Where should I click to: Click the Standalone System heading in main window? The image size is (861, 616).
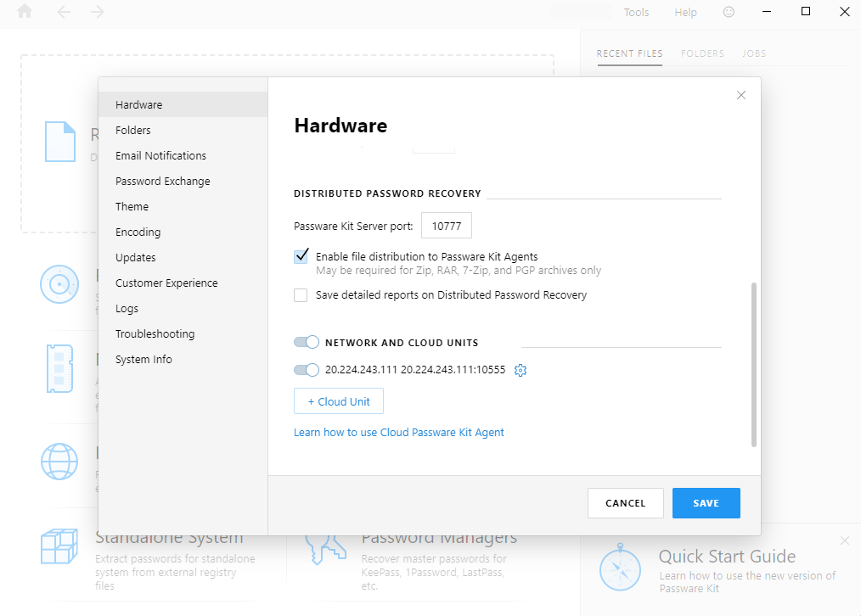point(169,538)
